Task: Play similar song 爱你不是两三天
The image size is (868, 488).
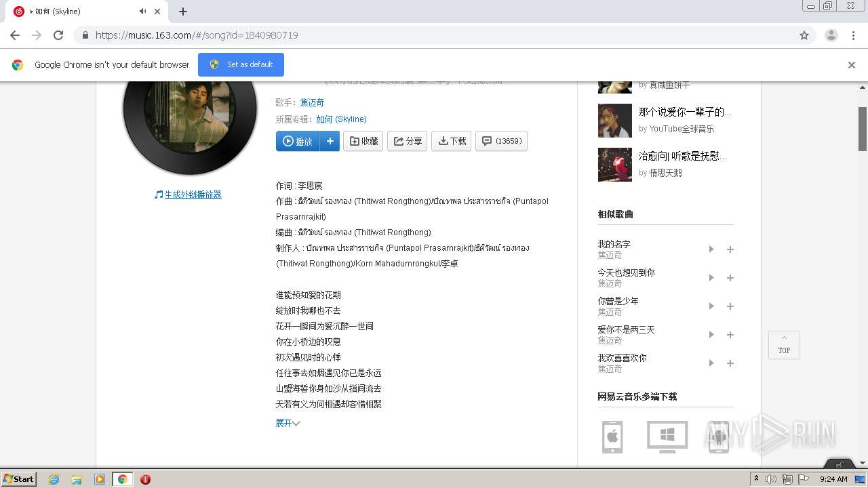Action: point(711,335)
